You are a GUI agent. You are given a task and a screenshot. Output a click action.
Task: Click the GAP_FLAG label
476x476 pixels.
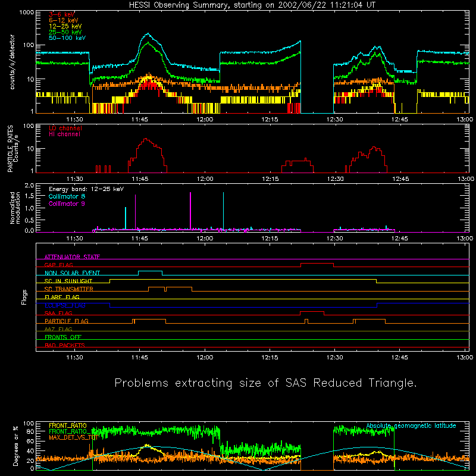pyautogui.click(x=58, y=265)
